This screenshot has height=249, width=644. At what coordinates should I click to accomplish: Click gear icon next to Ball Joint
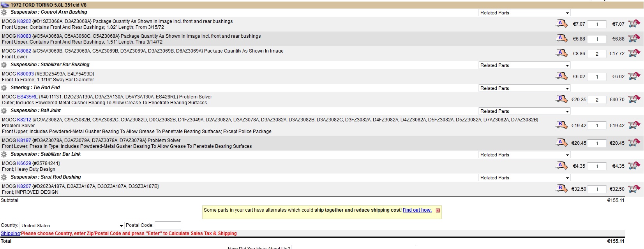point(4,111)
